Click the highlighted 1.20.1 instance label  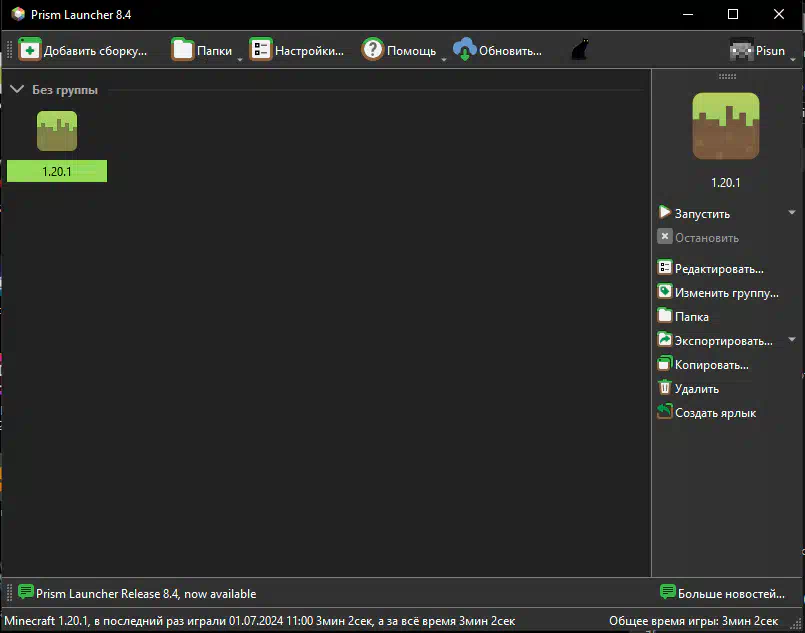[x=57, y=171]
